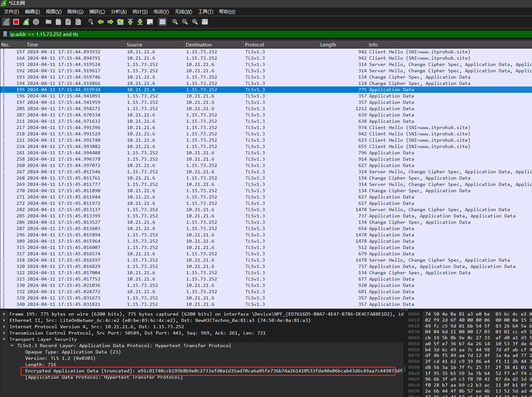Viewport: 532px width, 397px height.
Task: Expand Transmission Control Protocol section
Action: (4, 333)
